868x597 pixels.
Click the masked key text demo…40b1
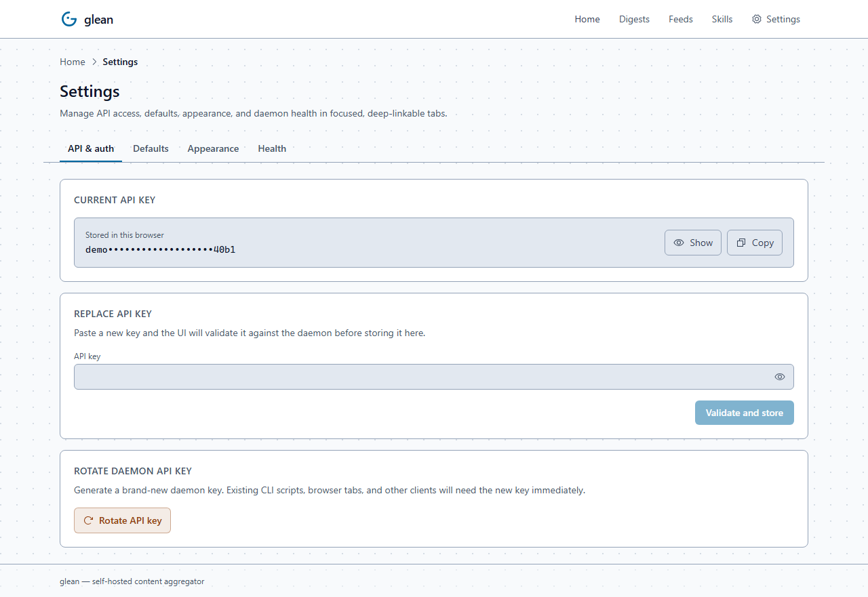coord(161,249)
